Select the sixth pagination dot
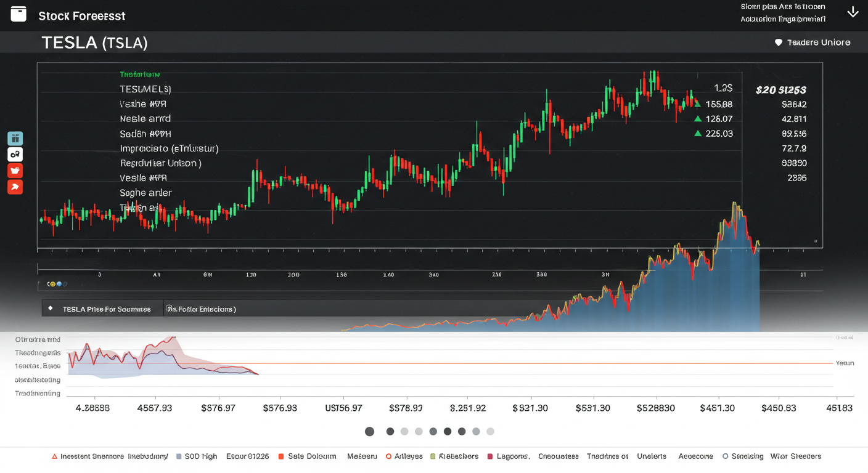868x473 pixels. [448, 431]
